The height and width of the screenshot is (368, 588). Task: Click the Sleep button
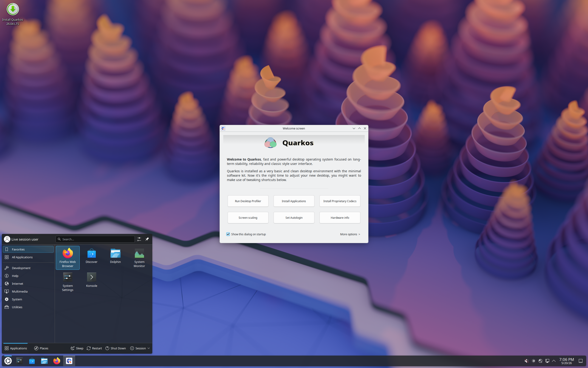tap(77, 348)
